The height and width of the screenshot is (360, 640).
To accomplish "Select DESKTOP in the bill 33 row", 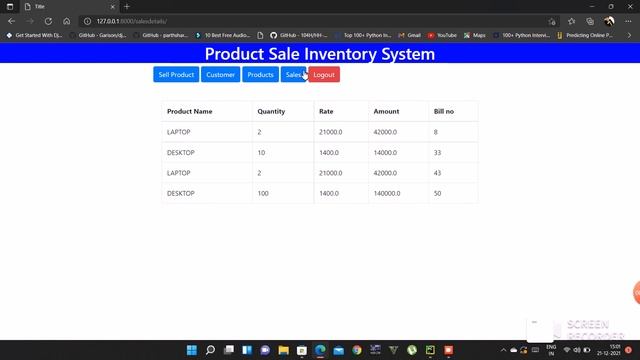I will pos(181,153).
